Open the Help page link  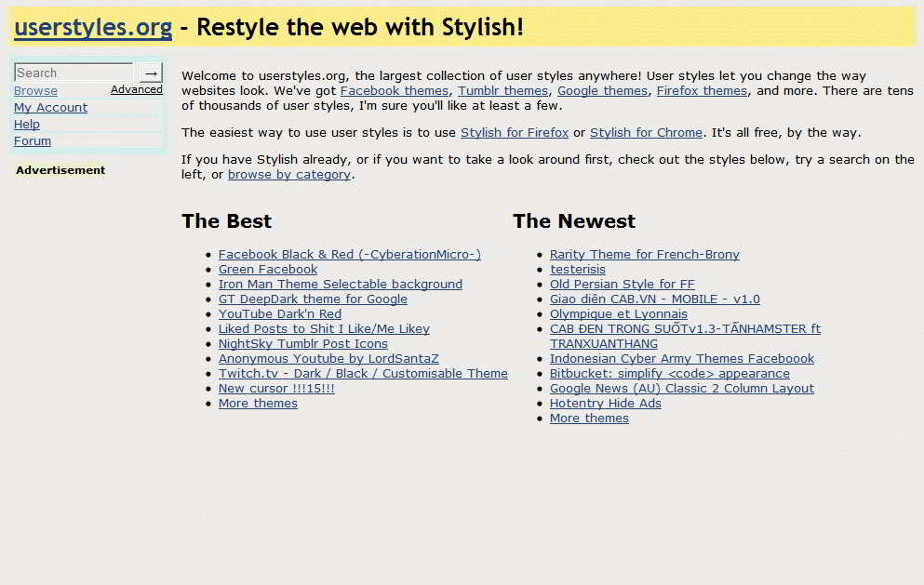coord(27,125)
